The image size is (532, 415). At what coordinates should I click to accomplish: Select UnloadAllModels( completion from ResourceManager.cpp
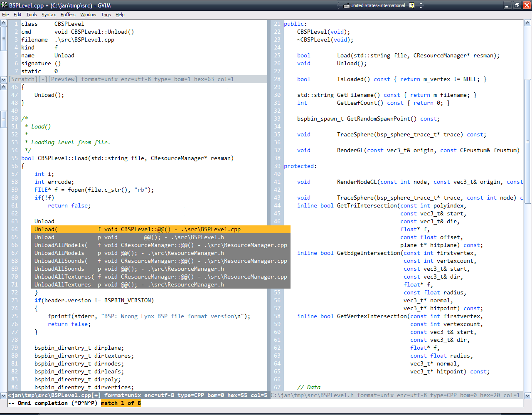pyautogui.click(x=160, y=245)
